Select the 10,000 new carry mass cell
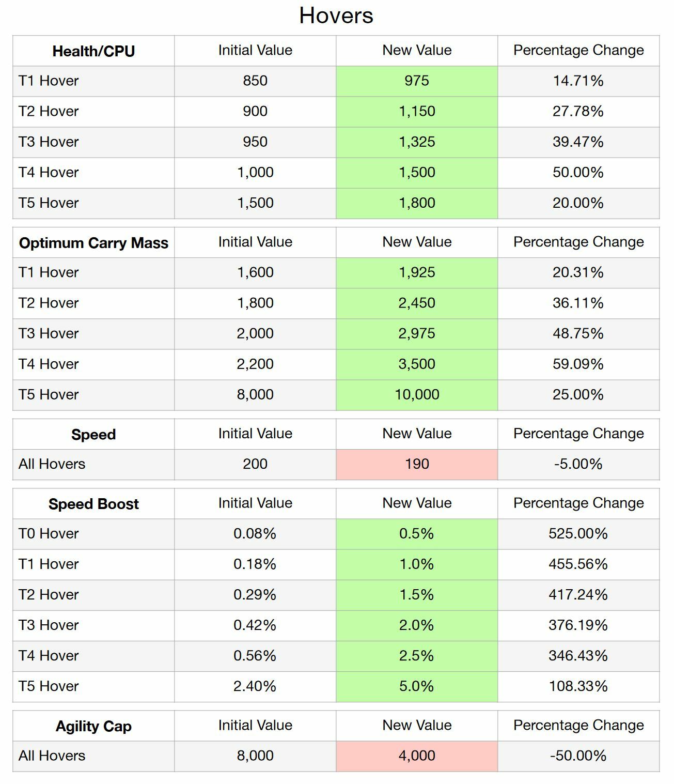Screen dimensions: 674x784 (417, 395)
